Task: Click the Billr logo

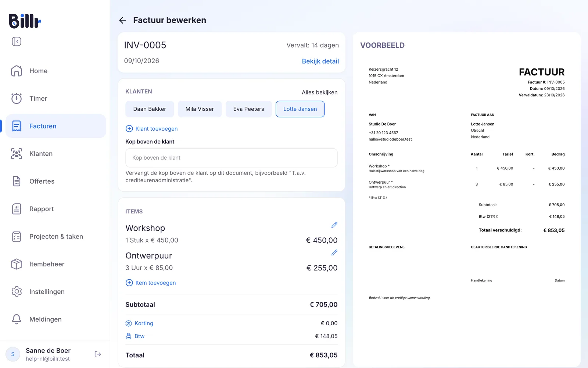Action: (x=25, y=21)
